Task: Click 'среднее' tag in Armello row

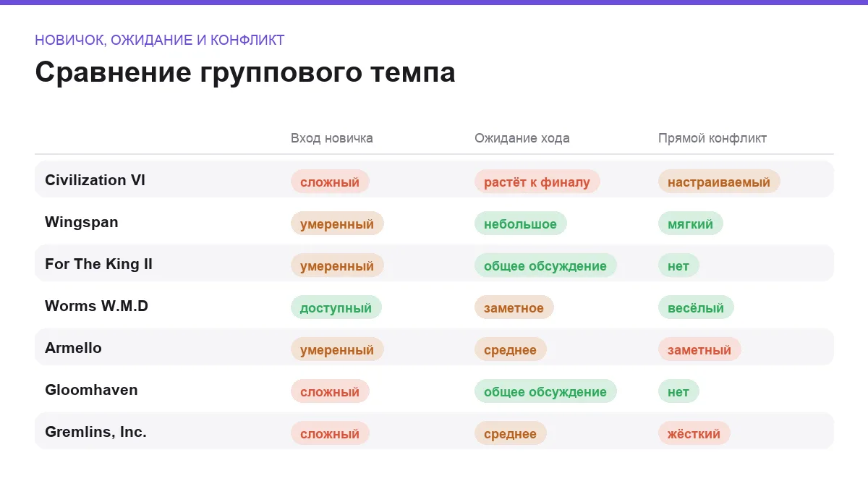Action: pos(511,349)
